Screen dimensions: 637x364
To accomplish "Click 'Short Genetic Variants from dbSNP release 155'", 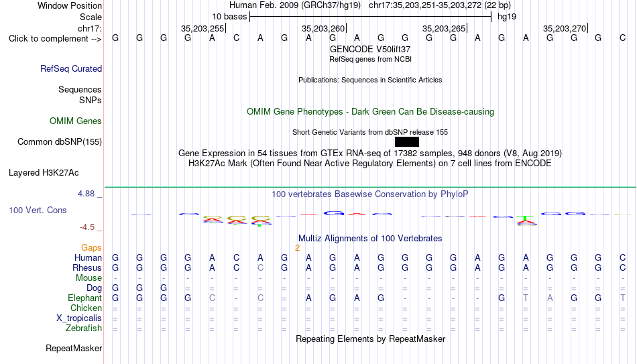I will tap(370, 133).
